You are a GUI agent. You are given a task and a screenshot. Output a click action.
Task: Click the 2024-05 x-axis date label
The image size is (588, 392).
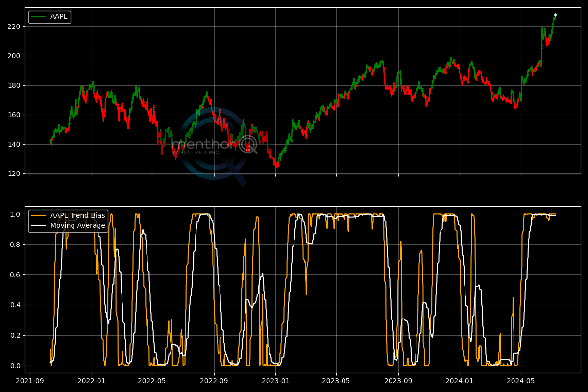[520, 380]
